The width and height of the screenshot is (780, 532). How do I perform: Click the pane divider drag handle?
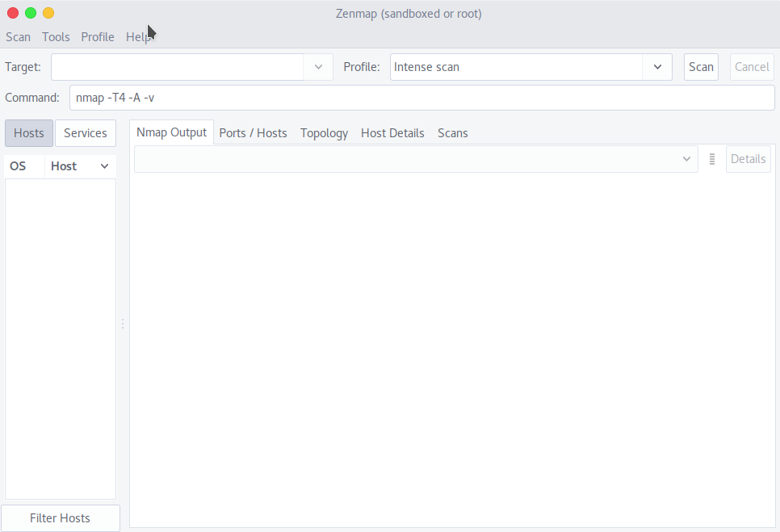coord(123,324)
